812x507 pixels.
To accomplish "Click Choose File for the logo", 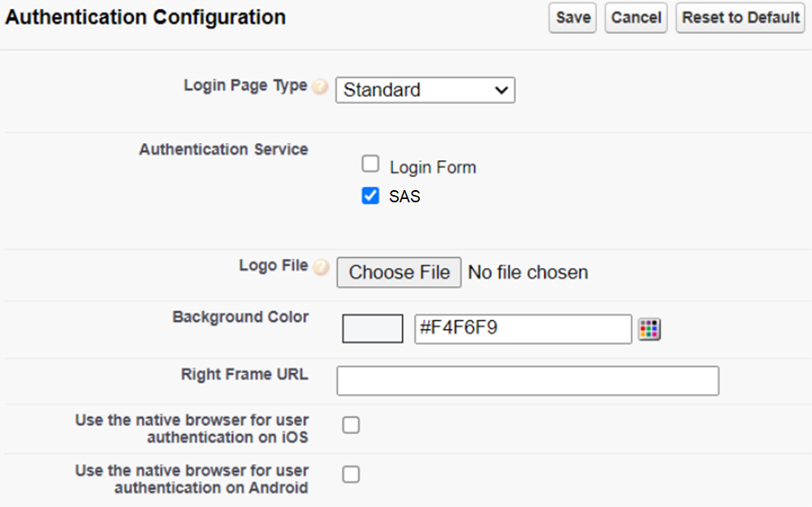I will (x=399, y=273).
